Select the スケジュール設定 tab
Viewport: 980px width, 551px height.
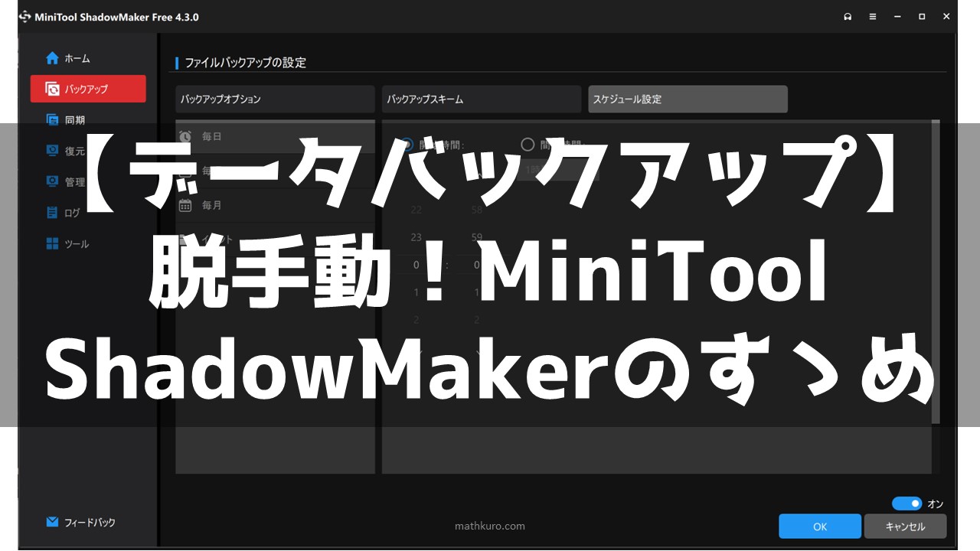[x=688, y=99]
